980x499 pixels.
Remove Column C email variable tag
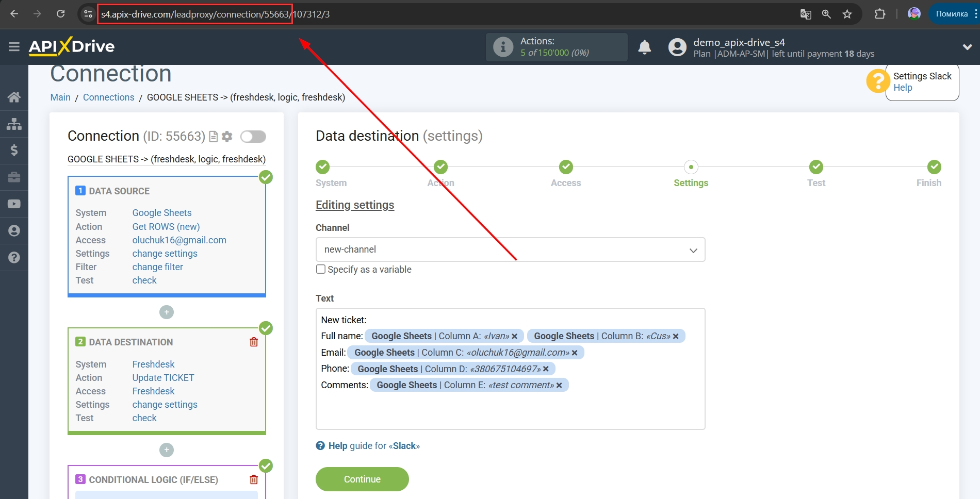575,353
